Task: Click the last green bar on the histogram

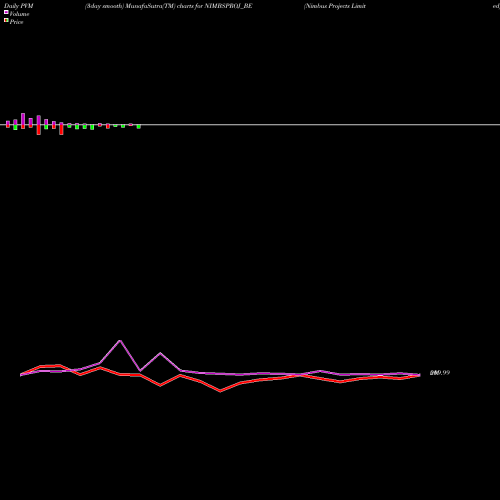Action: [139, 127]
